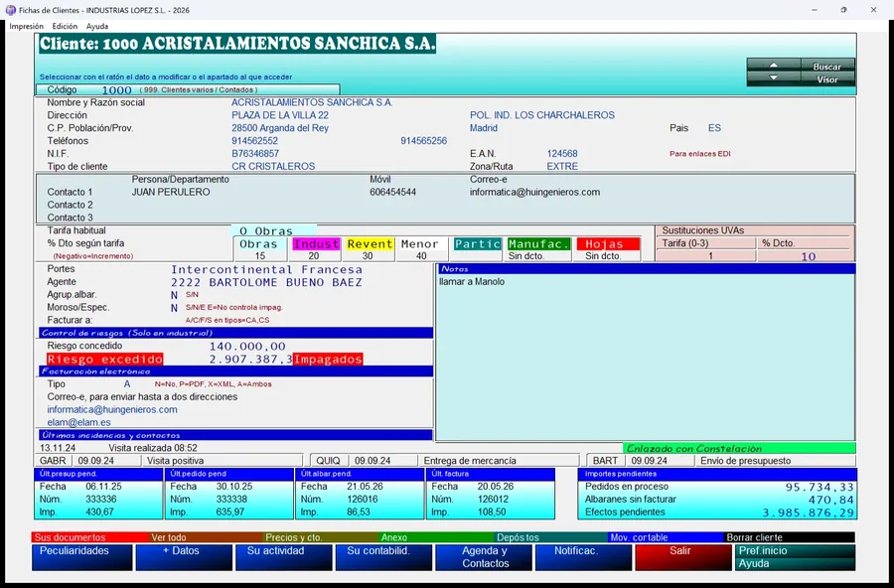The image size is (894, 588).
Task: Click the bottom-right Ayuda button
Action: (x=795, y=563)
